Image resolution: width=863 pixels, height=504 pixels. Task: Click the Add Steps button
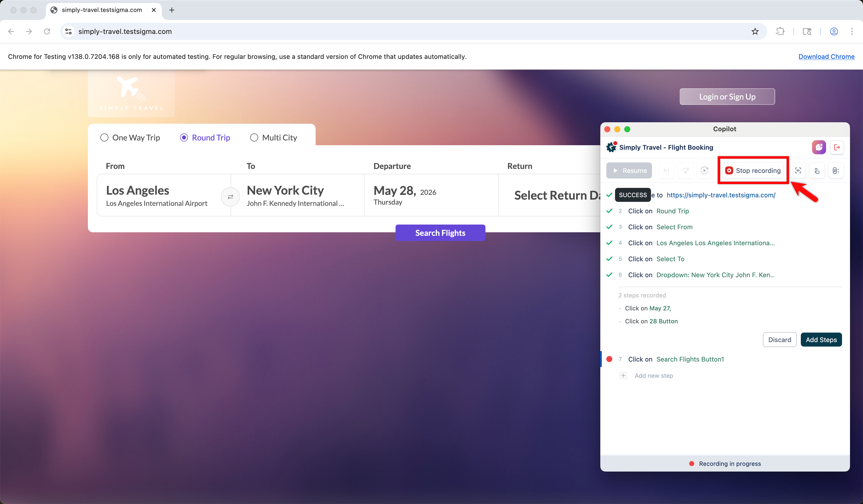821,340
